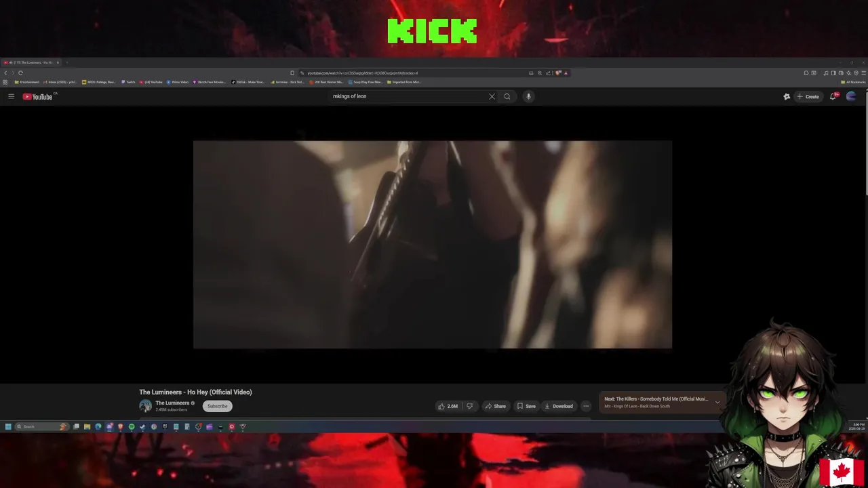The width and height of the screenshot is (868, 488).
Task: Clear the YouTube search box text
Action: [492, 96]
